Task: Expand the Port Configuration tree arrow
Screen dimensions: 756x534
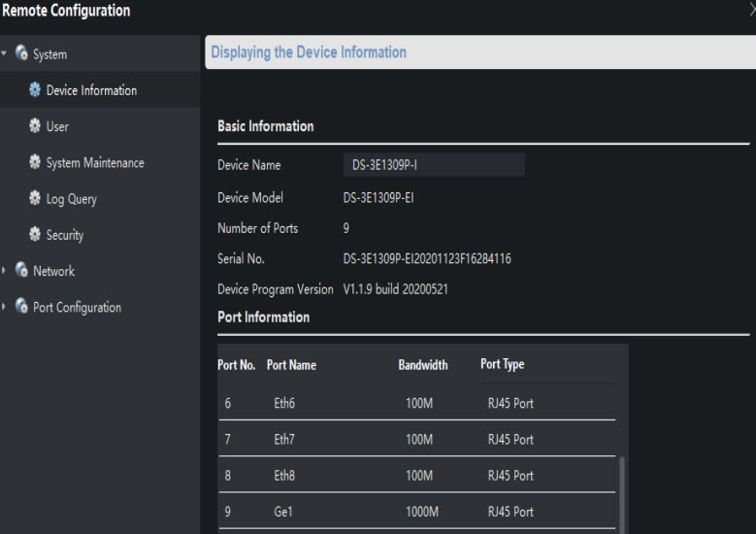Action: click(5, 307)
